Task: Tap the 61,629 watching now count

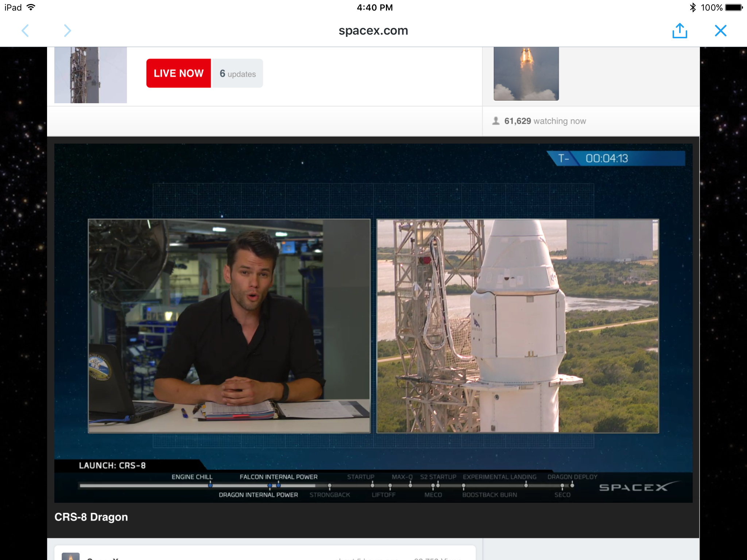Action: [x=545, y=121]
